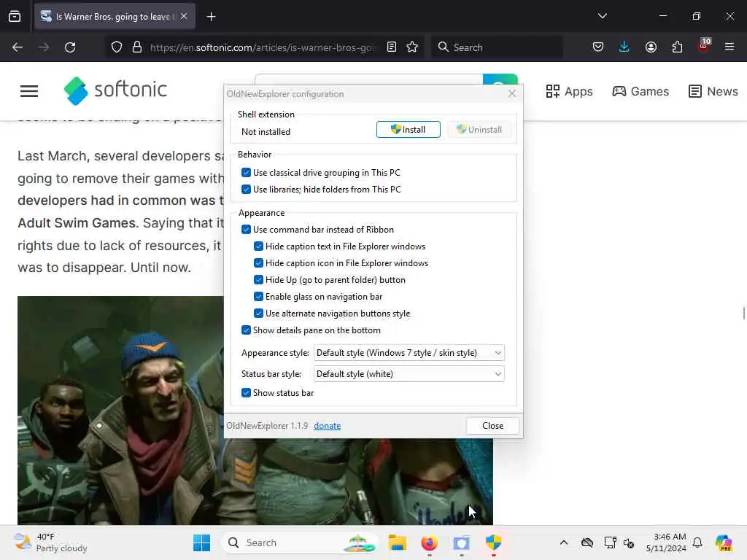
Task: Open the Windows Start menu
Action: (x=202, y=542)
